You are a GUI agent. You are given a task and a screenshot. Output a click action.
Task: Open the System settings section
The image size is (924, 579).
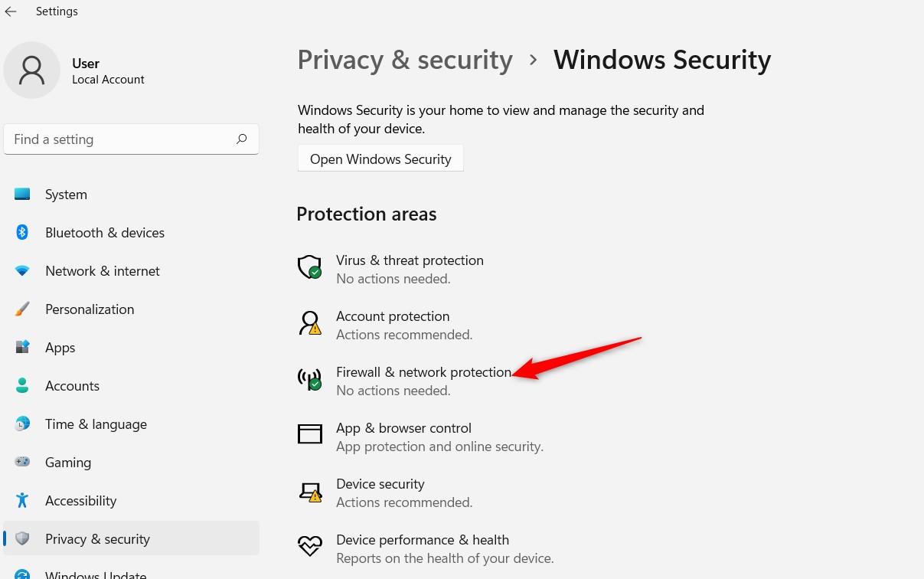click(x=66, y=194)
